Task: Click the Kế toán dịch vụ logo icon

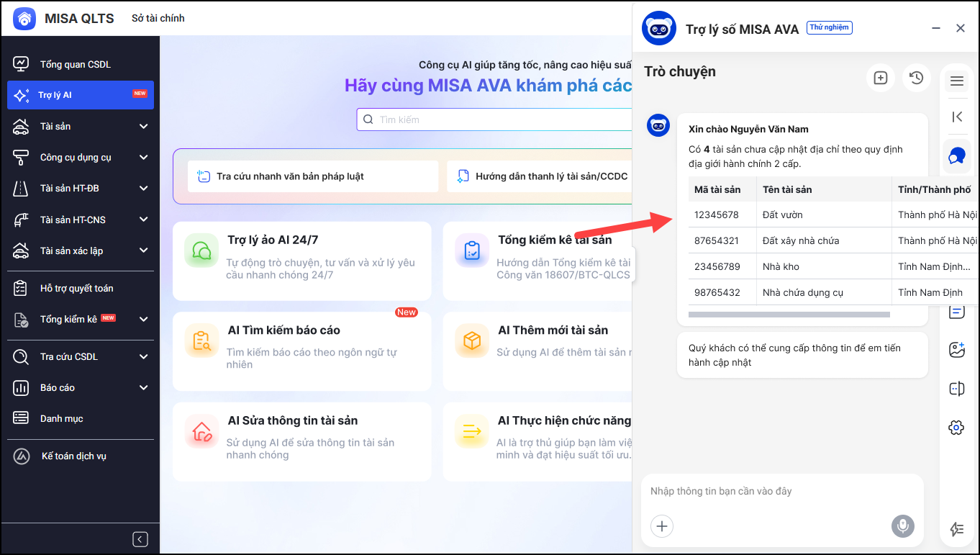Action: [x=22, y=456]
